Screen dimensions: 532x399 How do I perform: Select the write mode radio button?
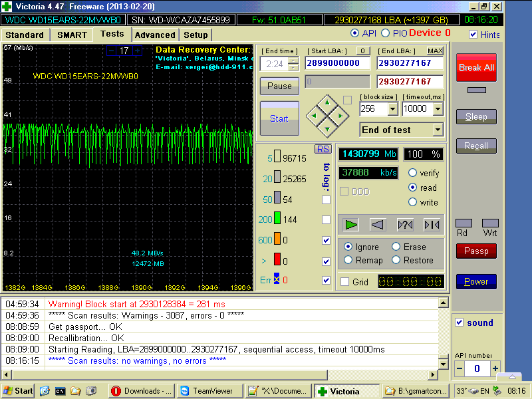tap(412, 202)
